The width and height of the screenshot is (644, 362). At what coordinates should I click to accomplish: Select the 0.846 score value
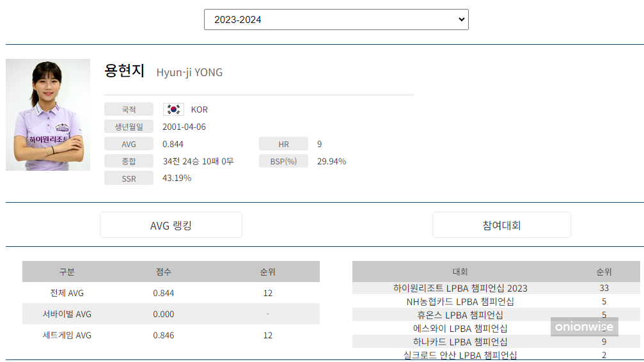tap(164, 335)
